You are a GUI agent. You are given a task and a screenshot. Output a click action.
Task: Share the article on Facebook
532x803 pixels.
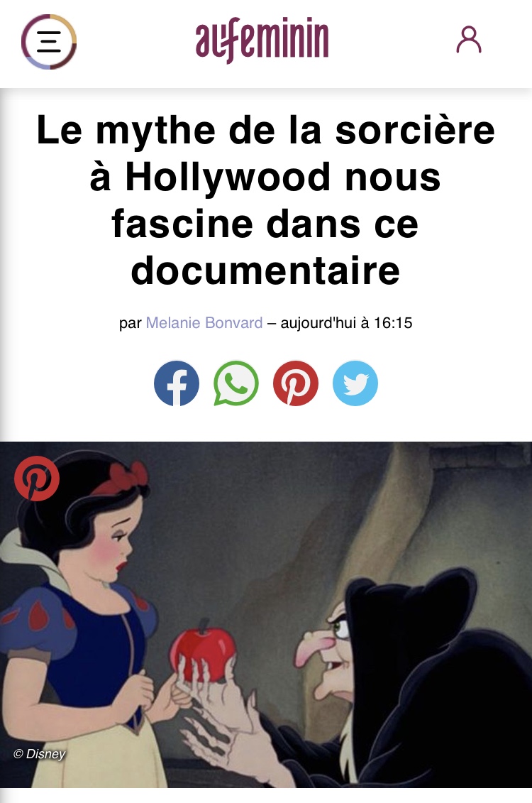tap(177, 383)
